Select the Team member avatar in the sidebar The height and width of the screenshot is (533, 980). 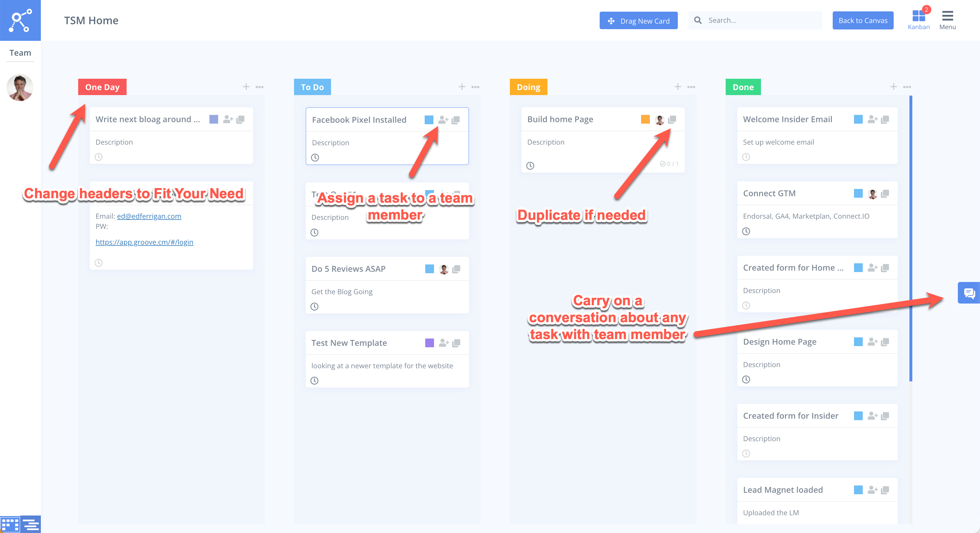(20, 87)
